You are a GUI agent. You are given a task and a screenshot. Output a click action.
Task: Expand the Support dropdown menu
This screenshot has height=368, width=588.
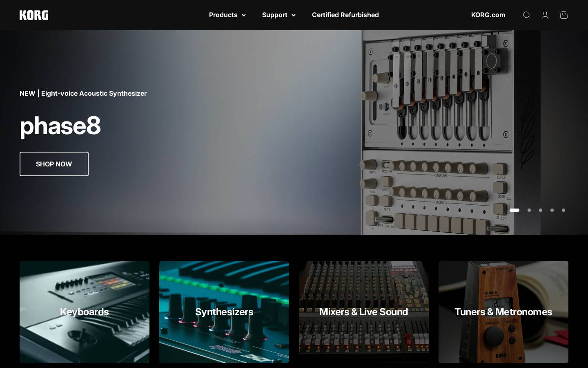click(x=279, y=15)
